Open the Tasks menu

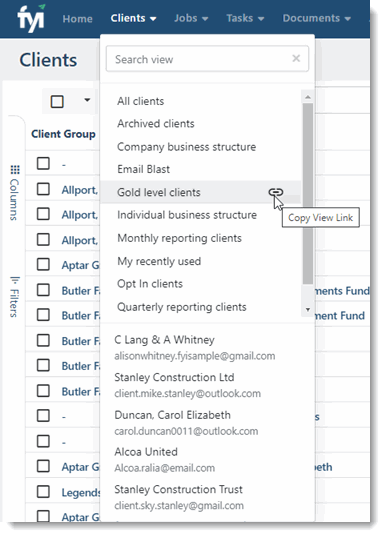(245, 18)
